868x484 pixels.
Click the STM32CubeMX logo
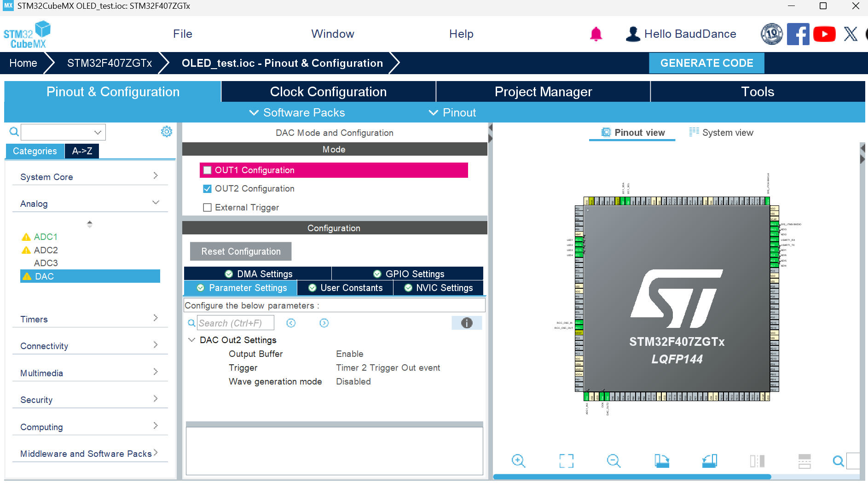[x=27, y=35]
